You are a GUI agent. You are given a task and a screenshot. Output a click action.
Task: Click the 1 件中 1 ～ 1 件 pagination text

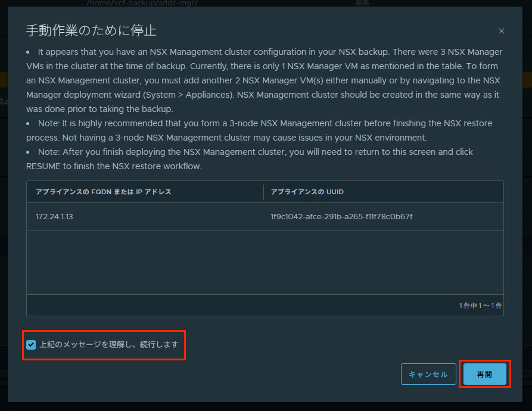480,306
